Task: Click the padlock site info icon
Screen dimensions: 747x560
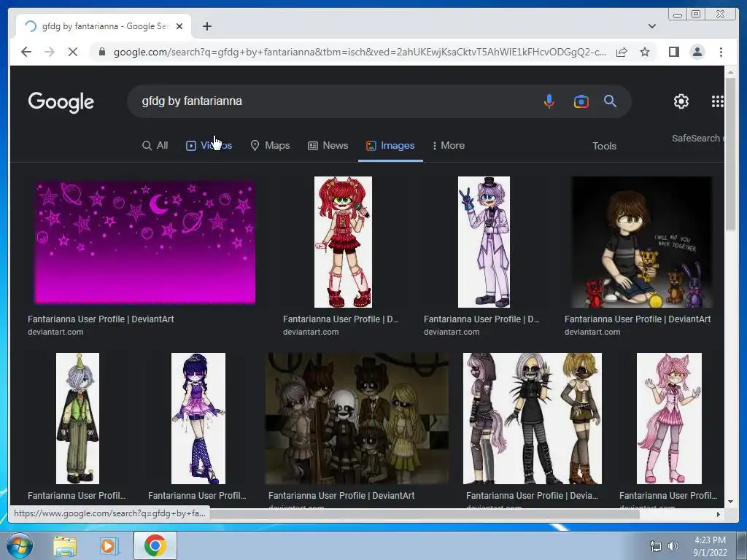Action: 102,52
